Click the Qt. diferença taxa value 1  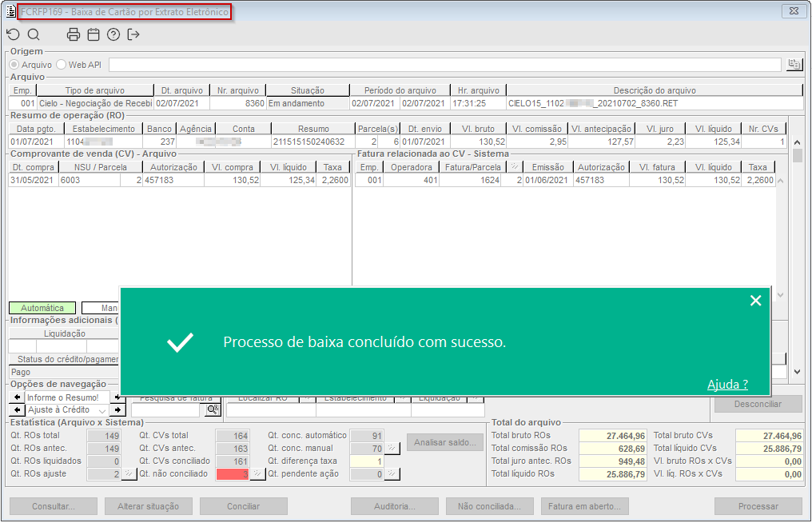coord(367,461)
